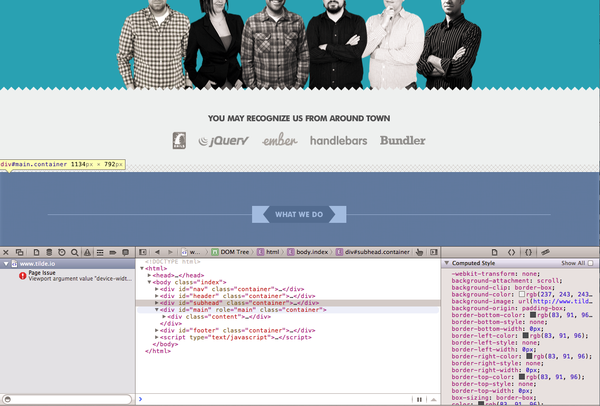Click the border-right-color swatch
Screen dimensions: 600x406
tap(529, 356)
